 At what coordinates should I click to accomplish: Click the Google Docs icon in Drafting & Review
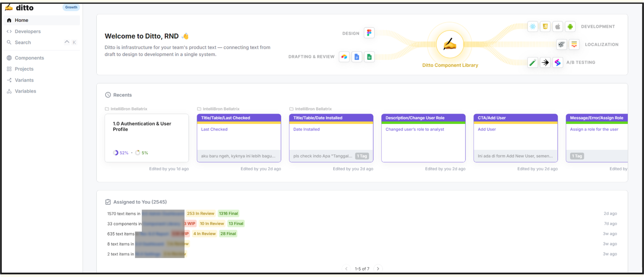click(x=357, y=57)
